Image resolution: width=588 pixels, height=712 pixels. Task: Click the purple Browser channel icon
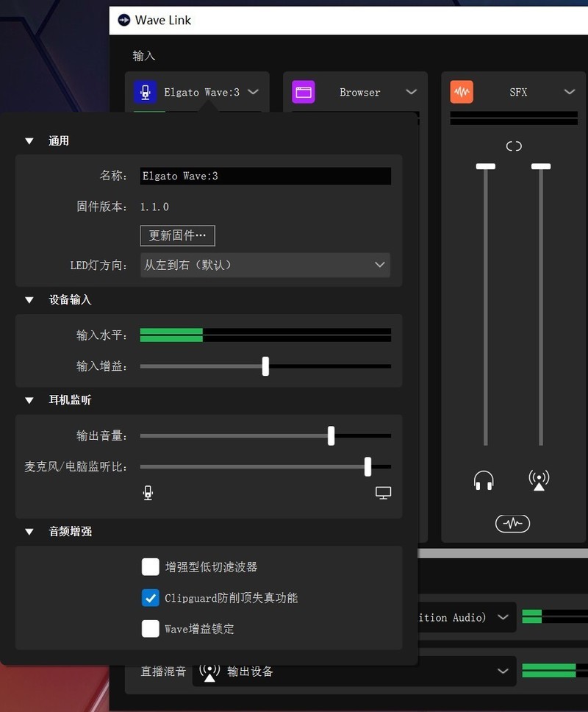[x=304, y=91]
